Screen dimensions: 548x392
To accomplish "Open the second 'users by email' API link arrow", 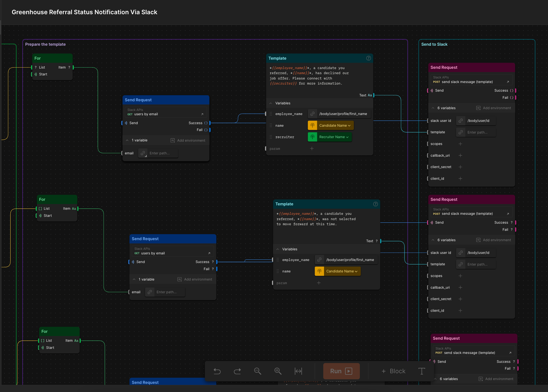I will click(x=209, y=253).
